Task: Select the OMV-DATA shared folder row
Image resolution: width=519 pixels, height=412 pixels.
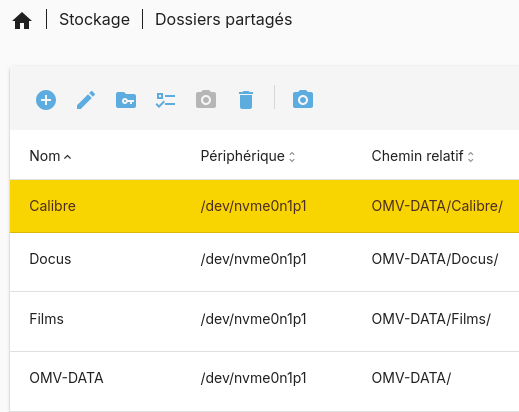Action: click(264, 378)
